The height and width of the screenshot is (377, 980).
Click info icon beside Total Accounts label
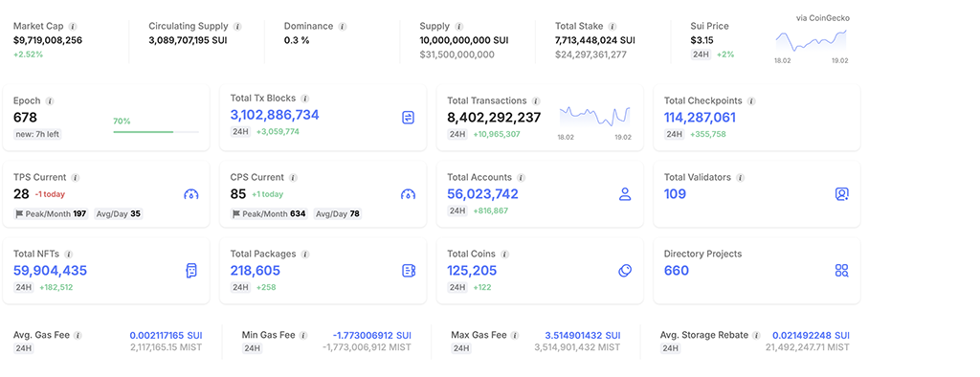point(521,178)
